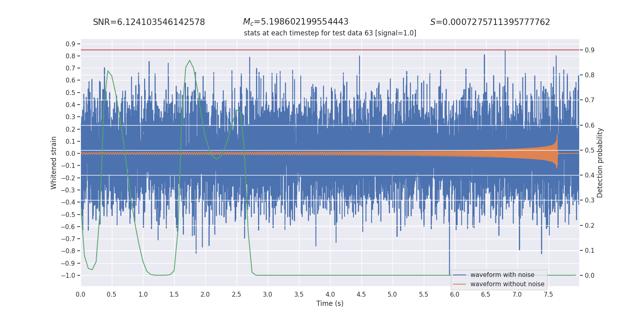Click the S value label at top right
644x322 pixels.
point(490,22)
